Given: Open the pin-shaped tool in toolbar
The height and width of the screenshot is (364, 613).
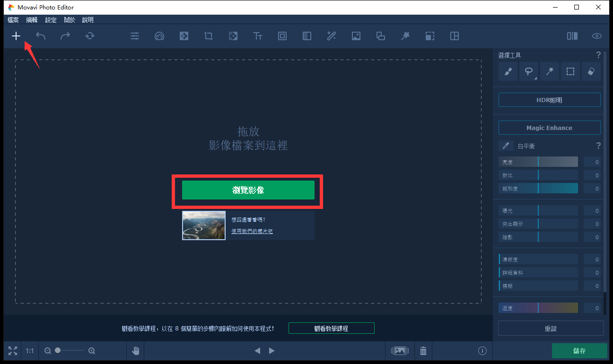Looking at the screenshot, I should coord(405,36).
